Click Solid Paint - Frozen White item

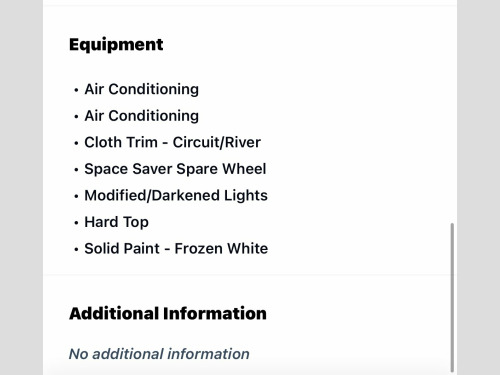[176, 249]
